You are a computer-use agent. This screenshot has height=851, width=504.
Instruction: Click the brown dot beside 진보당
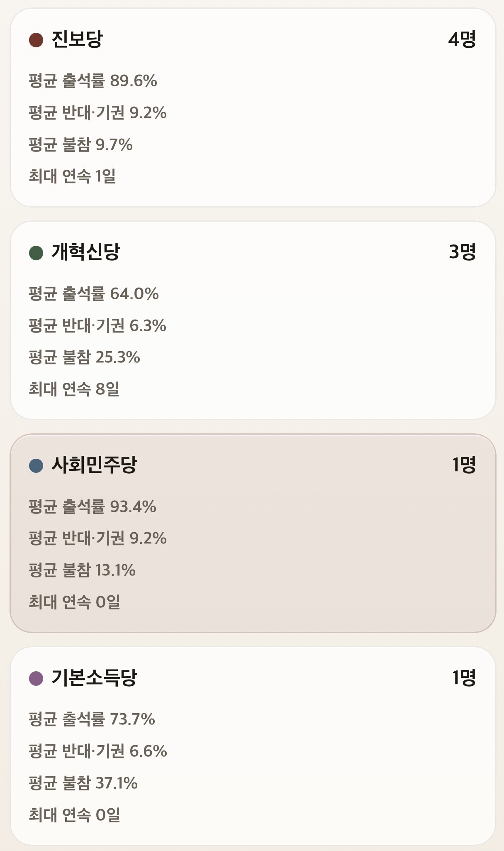point(36,40)
